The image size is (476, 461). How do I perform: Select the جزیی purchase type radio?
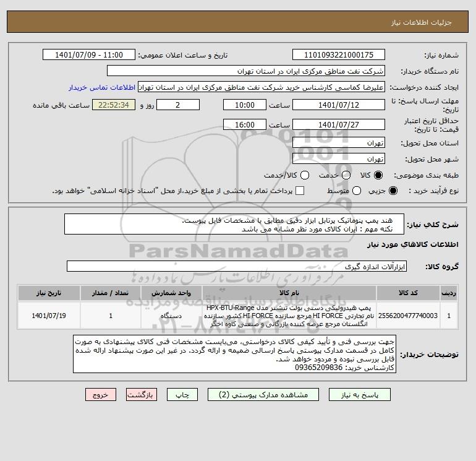click(393, 191)
